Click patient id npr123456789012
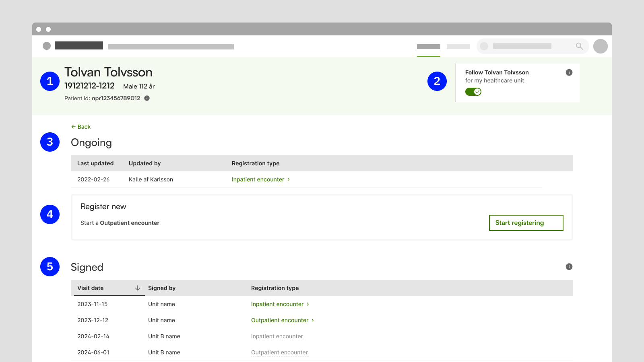Viewport: 644px width, 362px height. (116, 98)
